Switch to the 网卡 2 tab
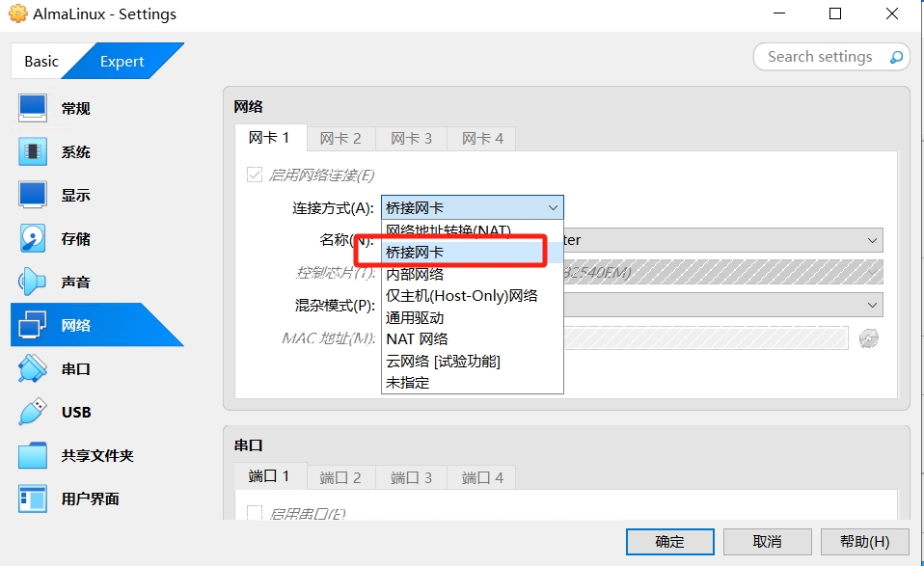 (x=340, y=139)
